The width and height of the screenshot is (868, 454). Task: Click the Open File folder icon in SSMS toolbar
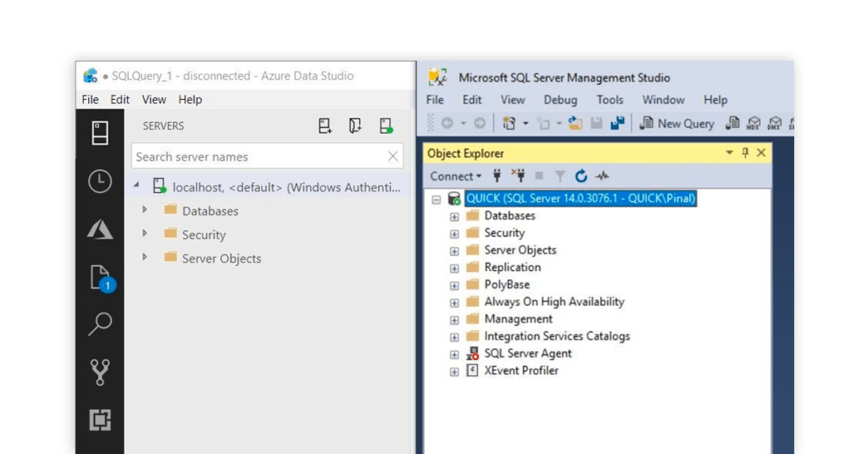(576, 124)
